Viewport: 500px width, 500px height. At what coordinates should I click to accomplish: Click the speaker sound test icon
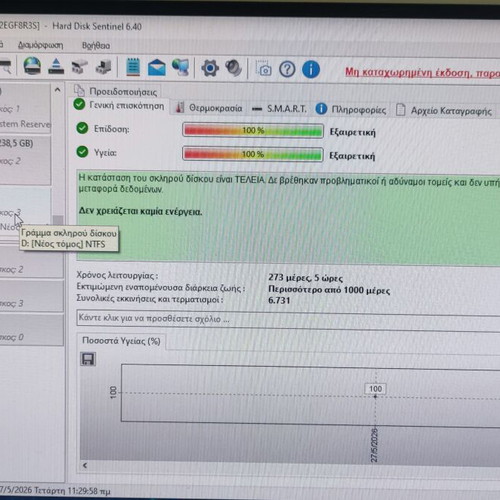click(234, 68)
